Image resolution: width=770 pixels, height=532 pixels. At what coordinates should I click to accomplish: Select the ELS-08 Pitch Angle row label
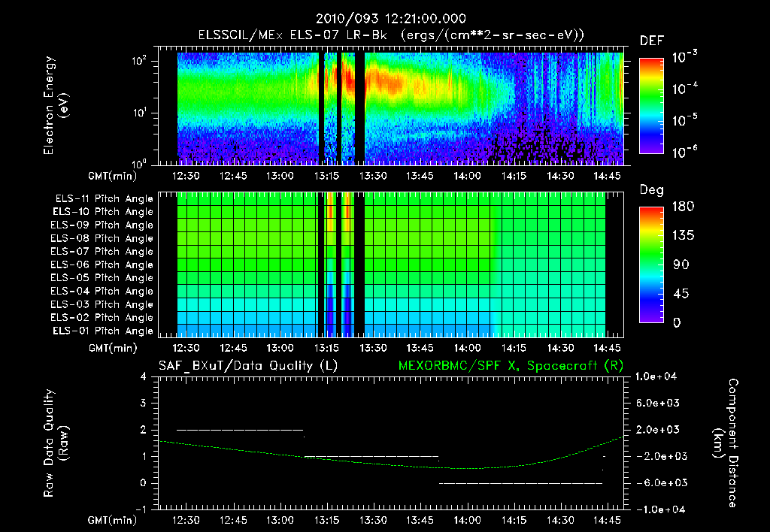click(102, 238)
